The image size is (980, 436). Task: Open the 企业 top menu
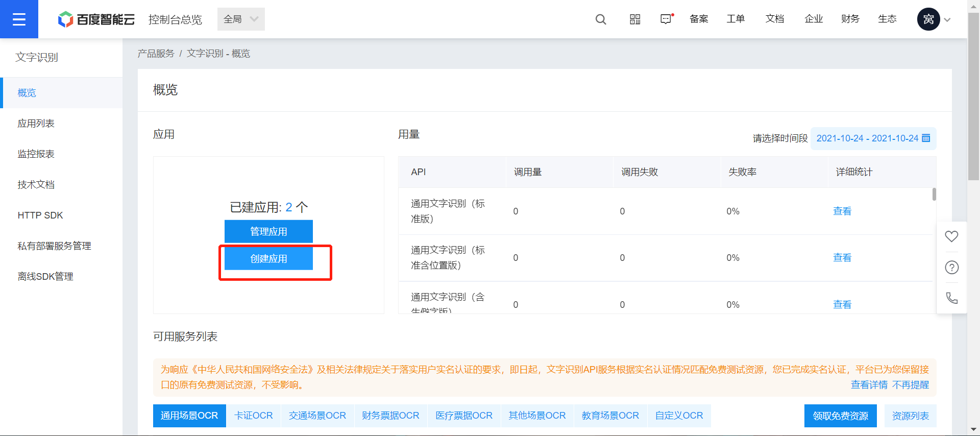click(x=814, y=19)
